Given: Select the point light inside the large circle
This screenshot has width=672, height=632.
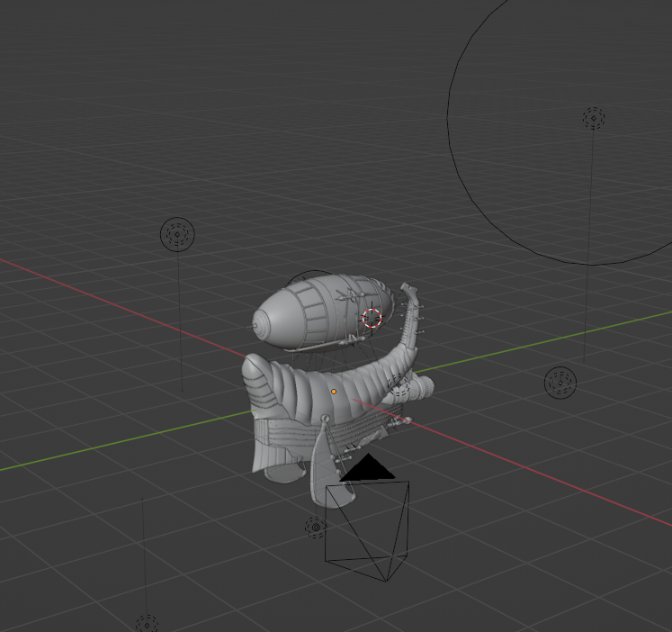Looking at the screenshot, I should click(594, 118).
